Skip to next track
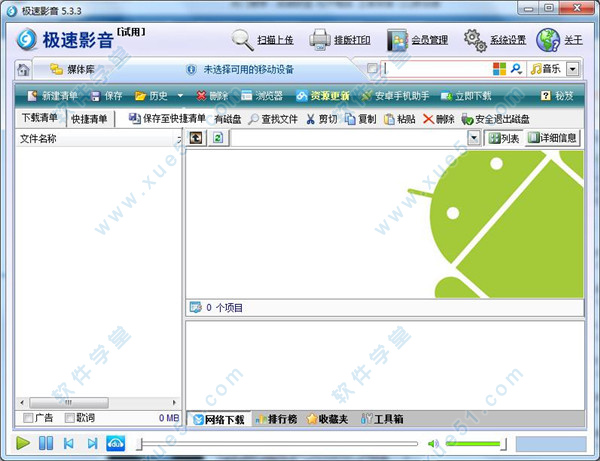The height and width of the screenshot is (461, 600). point(92,444)
